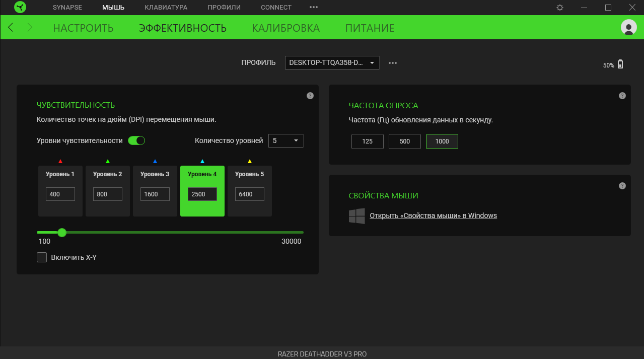Expand the profile dropdown
The height and width of the screenshot is (359, 644).
[x=332, y=63]
